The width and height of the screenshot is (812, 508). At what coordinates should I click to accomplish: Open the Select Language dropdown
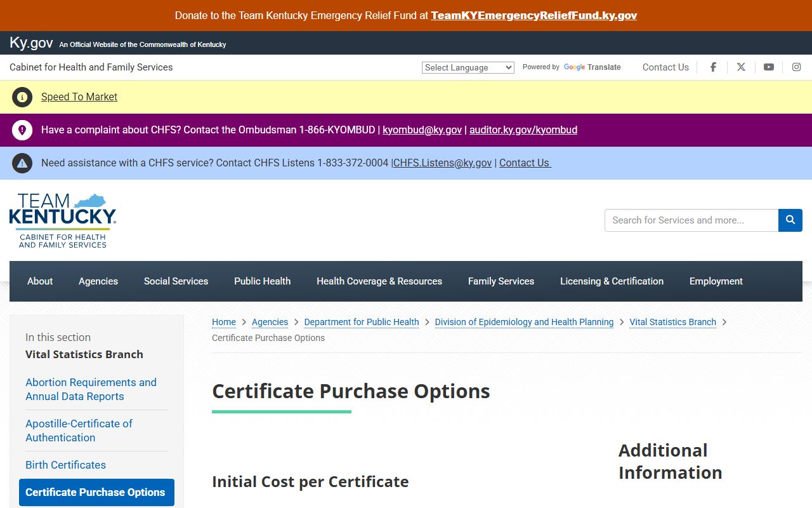click(x=468, y=67)
